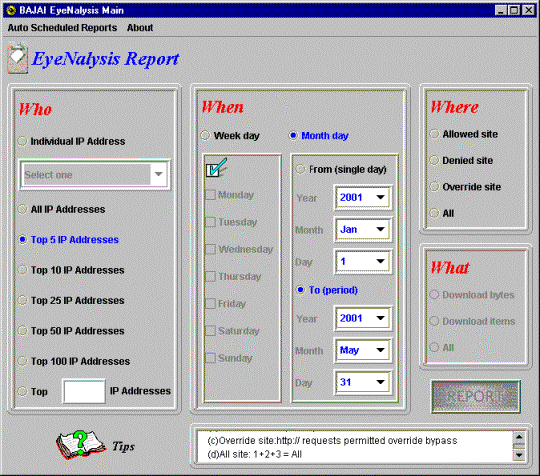Close the EyeNalysis Main window
Viewport: 540px width, 476px height.
click(x=528, y=10)
